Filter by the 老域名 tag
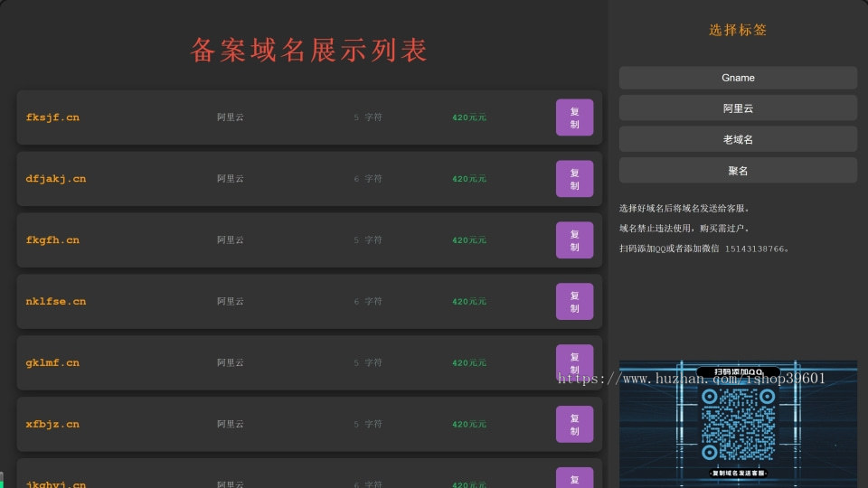Image resolution: width=868 pixels, height=488 pixels. click(738, 139)
